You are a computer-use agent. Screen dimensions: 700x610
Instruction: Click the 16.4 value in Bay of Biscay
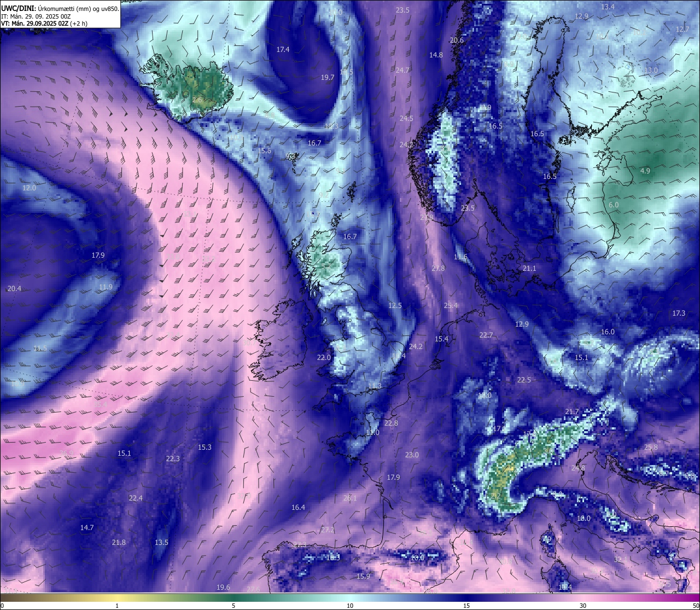click(298, 508)
